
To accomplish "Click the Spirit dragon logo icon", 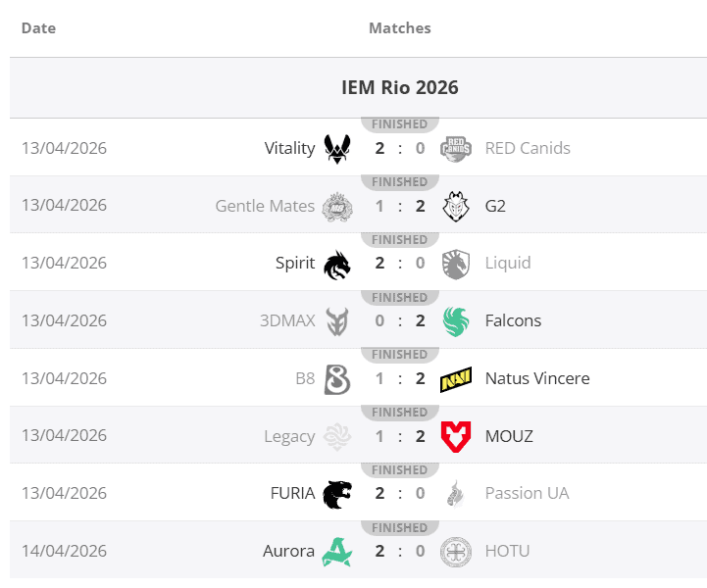I will 337,264.
